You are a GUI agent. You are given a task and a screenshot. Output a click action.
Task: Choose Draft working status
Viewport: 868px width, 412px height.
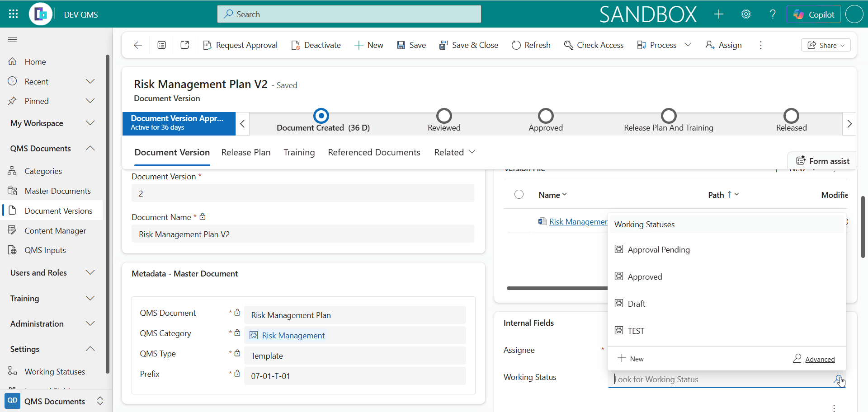726,304
